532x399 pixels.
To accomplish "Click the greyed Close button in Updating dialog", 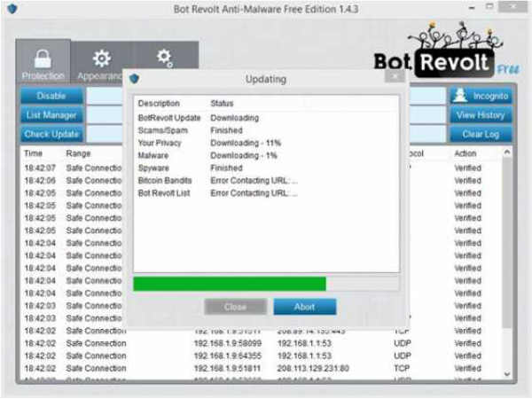I will point(236,307).
